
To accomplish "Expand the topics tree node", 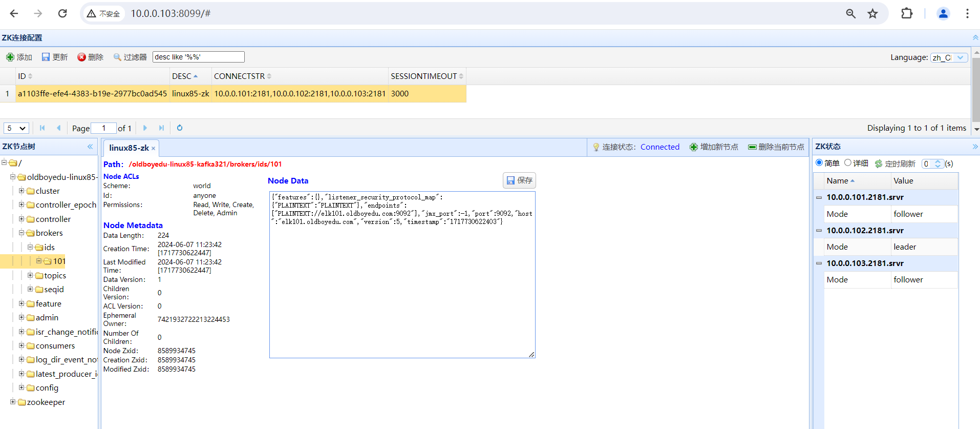I will coord(30,275).
